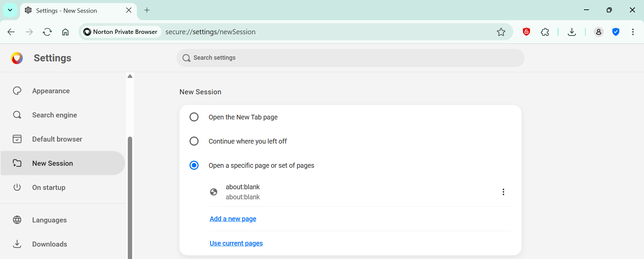Select Open the New Tab page option
The height and width of the screenshot is (259, 644).
(194, 117)
